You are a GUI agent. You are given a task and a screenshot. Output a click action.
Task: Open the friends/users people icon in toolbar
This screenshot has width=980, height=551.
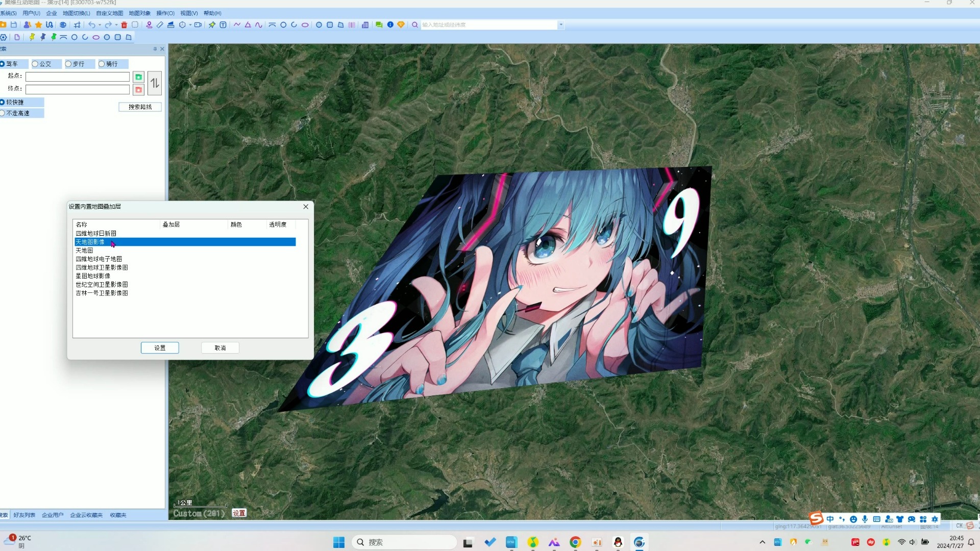pyautogui.click(x=28, y=24)
